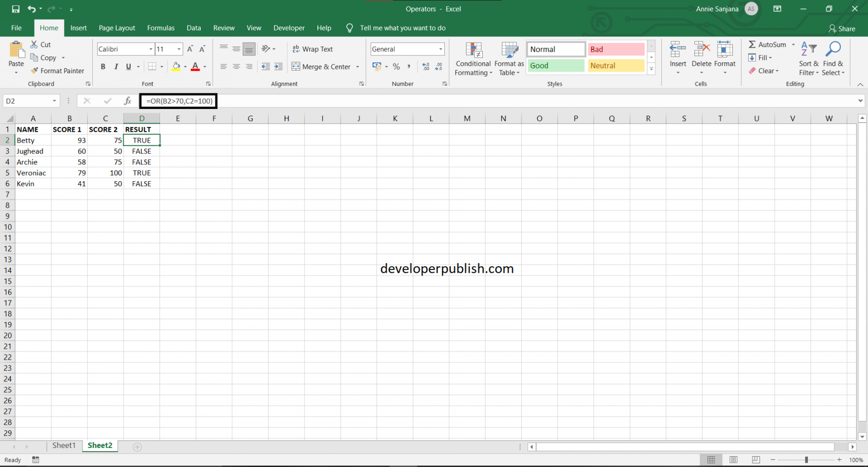The image size is (868, 467).
Task: Apply the Good cell style
Action: pyautogui.click(x=556, y=66)
